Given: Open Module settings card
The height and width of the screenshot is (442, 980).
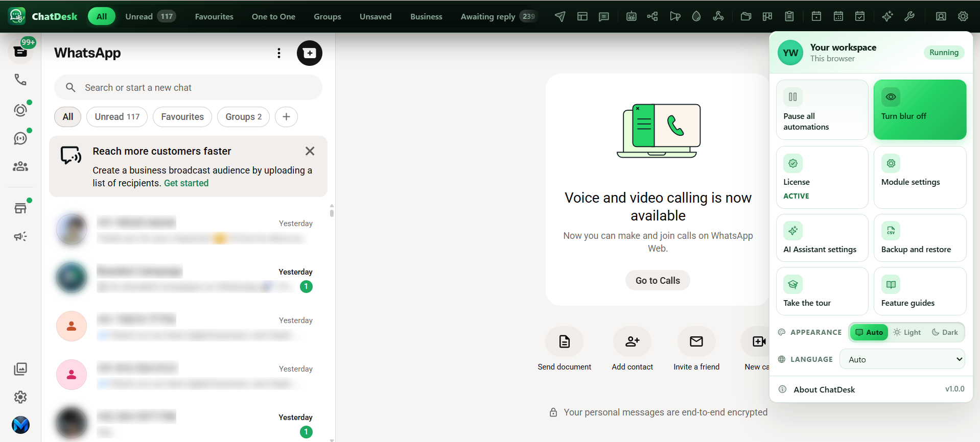Looking at the screenshot, I should pyautogui.click(x=920, y=177).
